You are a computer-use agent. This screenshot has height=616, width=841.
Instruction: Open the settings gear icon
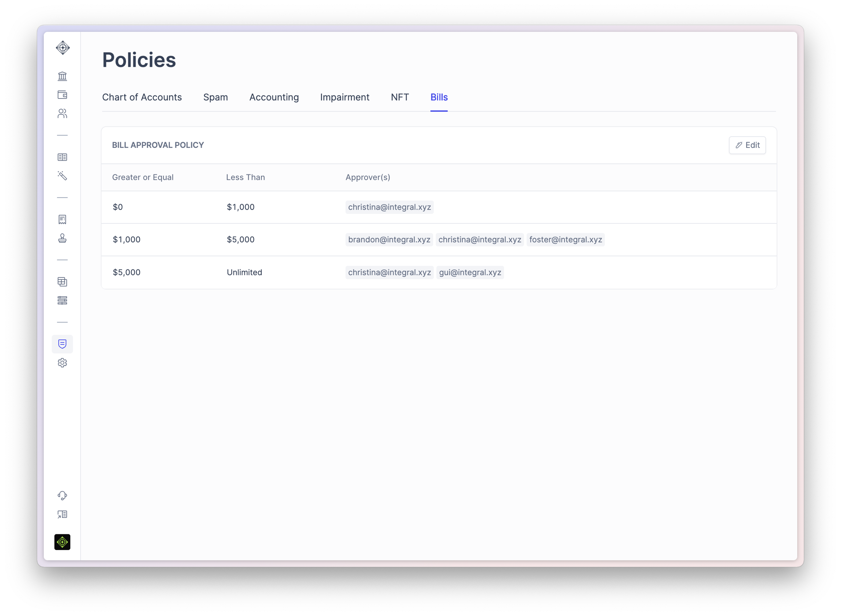pos(62,363)
